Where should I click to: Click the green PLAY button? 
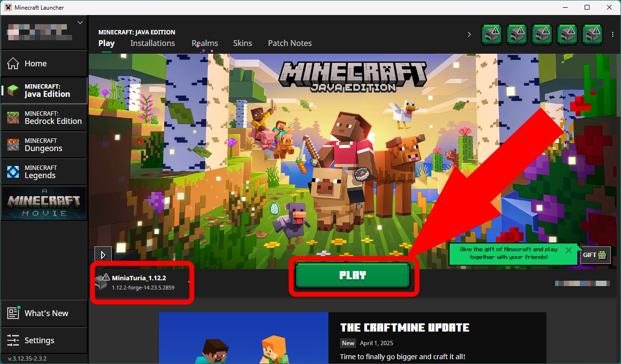coord(353,275)
